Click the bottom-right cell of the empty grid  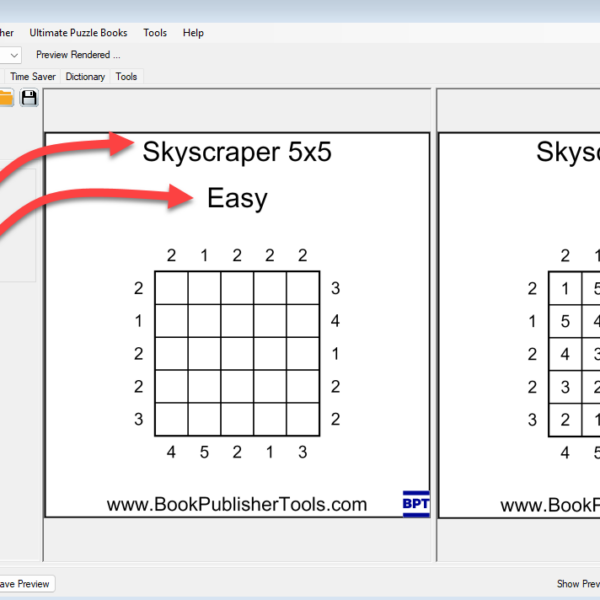point(303,419)
